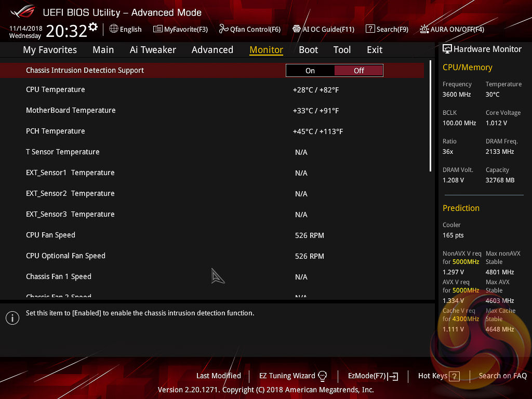Viewport: 532px width, 399px height.
Task: View Last Modified settings
Action: [219, 376]
